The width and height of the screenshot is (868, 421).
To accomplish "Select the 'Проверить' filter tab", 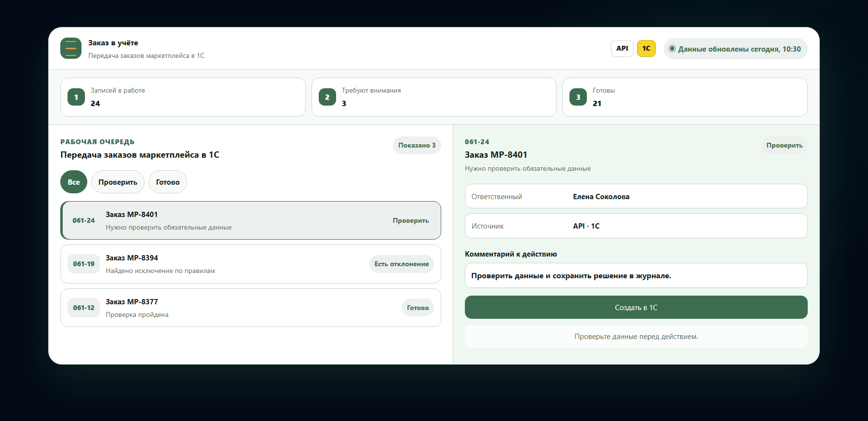I will click(118, 182).
